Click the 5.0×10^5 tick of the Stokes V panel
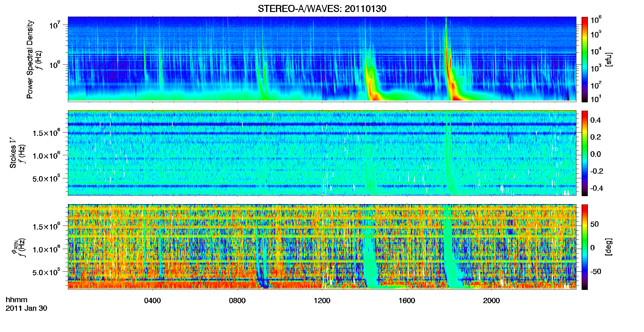 click(47, 179)
